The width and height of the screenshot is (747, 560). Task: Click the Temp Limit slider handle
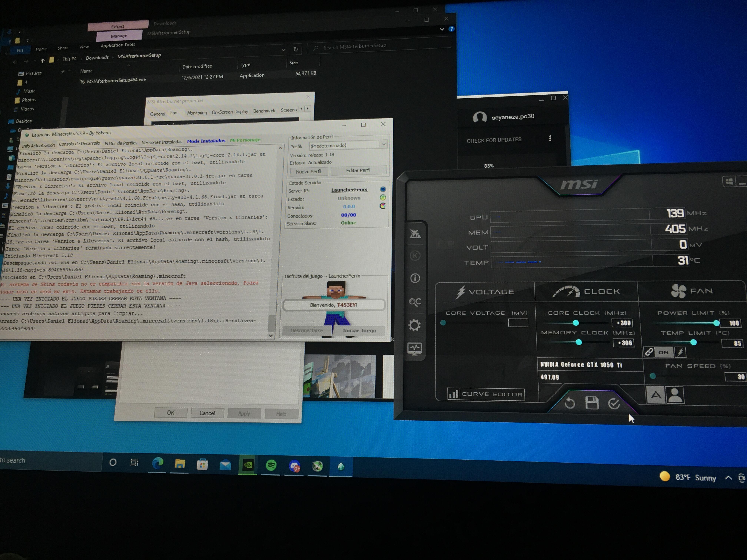click(x=694, y=343)
